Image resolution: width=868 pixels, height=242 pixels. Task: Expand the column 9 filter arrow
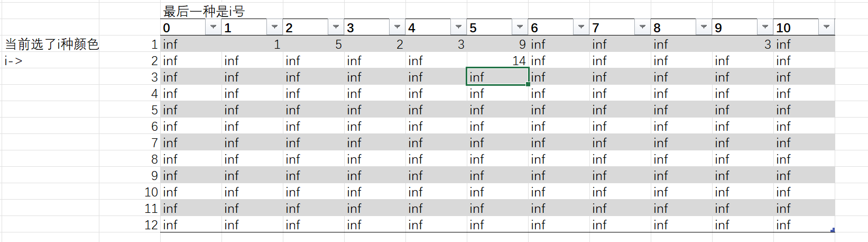(x=765, y=27)
